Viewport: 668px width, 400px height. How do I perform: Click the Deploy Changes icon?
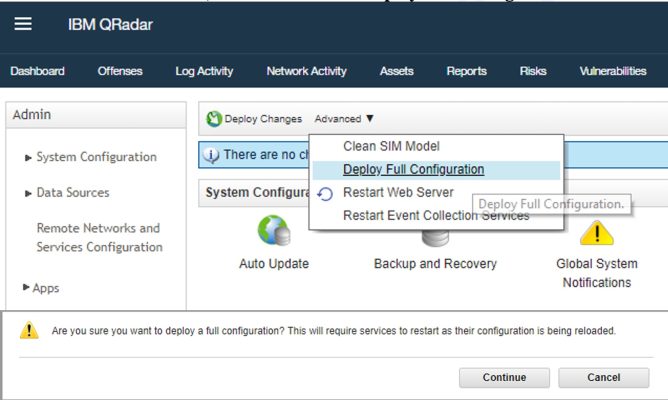click(214, 119)
